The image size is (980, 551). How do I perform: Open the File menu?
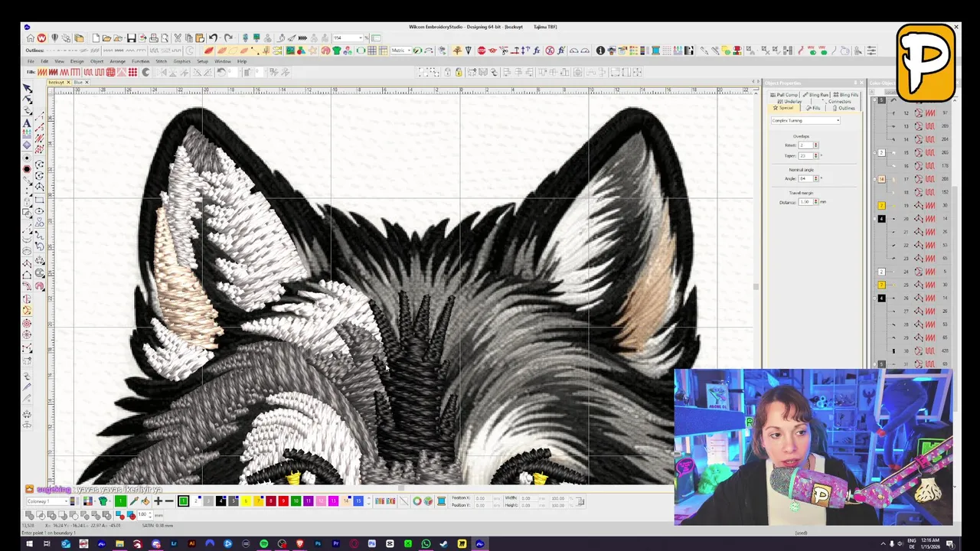31,61
